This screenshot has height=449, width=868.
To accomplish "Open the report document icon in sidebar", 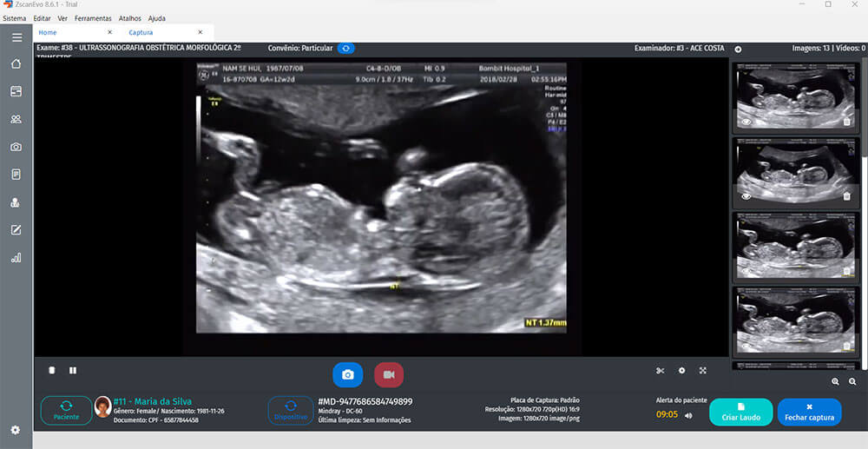I will pos(16,175).
